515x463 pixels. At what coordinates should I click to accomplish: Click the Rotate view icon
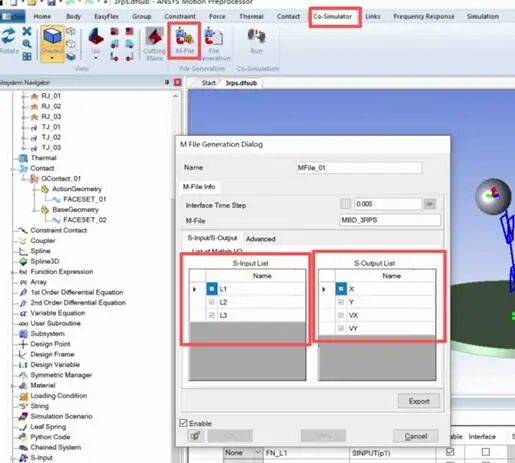click(8, 37)
